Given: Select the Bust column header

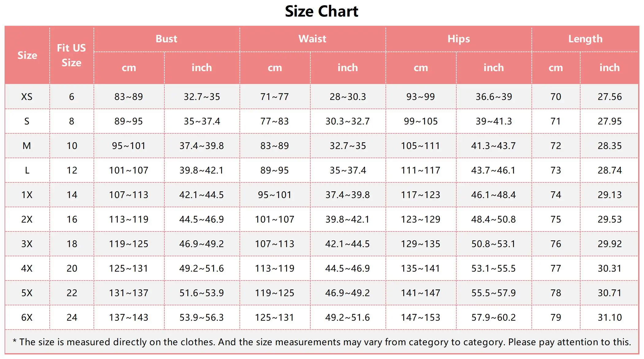Looking at the screenshot, I should (167, 39).
